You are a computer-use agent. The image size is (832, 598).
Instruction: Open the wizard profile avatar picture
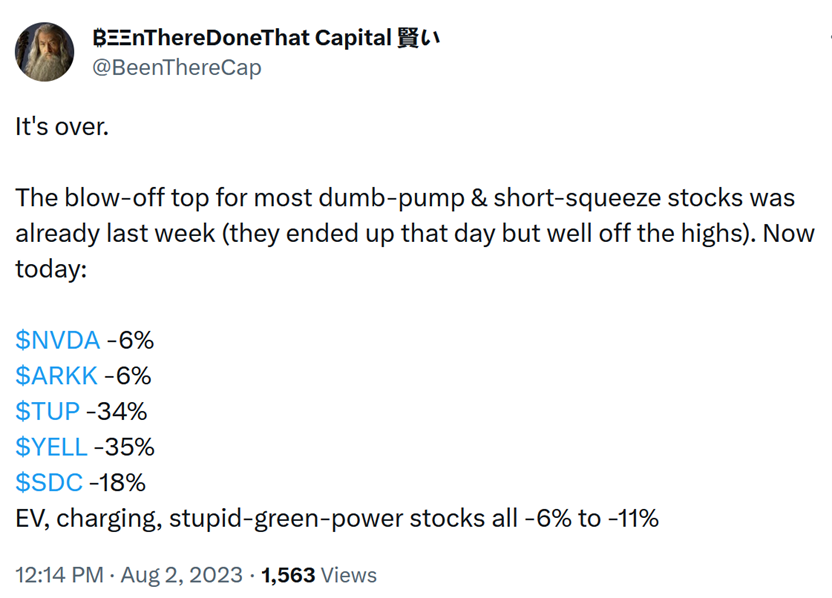tap(45, 52)
